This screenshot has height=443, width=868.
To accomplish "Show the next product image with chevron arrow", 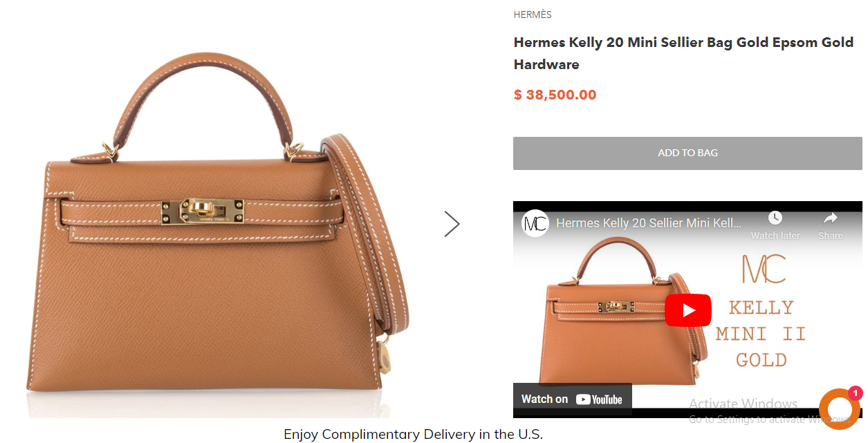I will click(452, 223).
